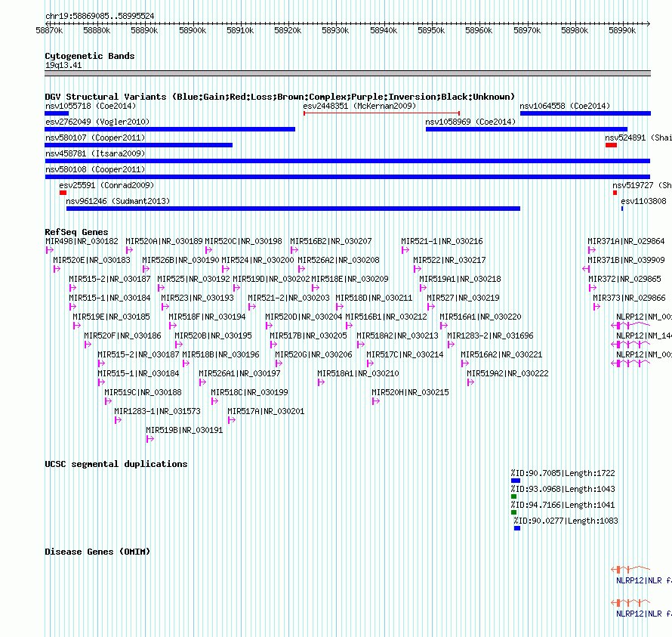
Task: Select the nsv1064558 blue gain bar
Action: (x=585, y=113)
